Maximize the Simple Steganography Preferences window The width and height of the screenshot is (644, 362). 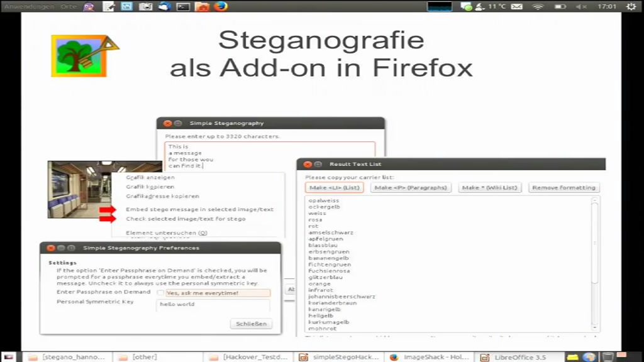71,248
